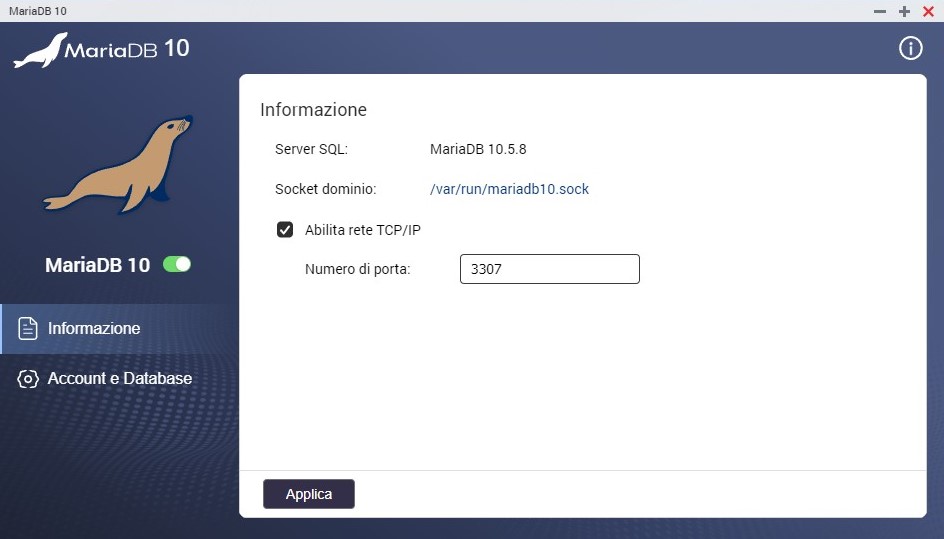Click the Informazione panel heading

tap(313, 109)
